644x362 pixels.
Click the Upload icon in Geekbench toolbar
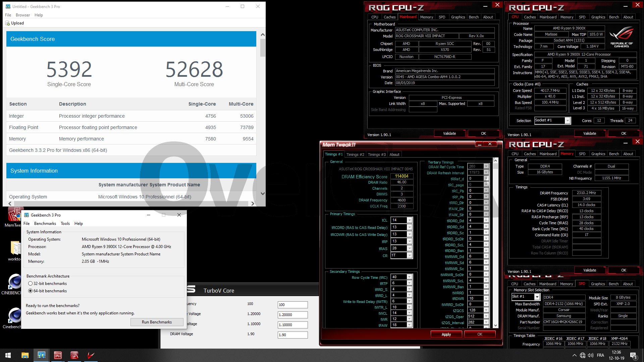[x=8, y=23]
